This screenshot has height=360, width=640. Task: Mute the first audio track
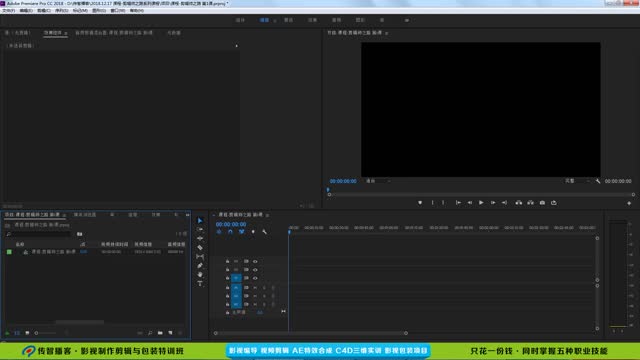255,288
